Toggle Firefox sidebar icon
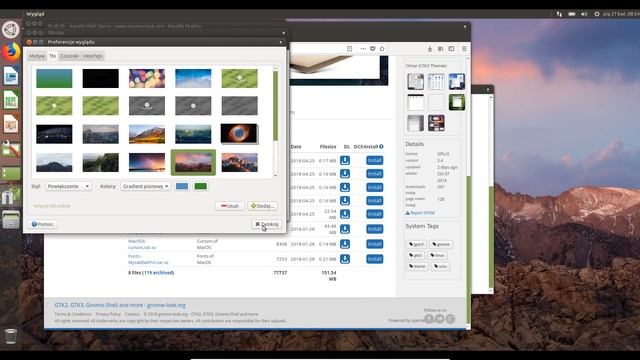The image size is (640, 360). pyautogui.click(x=451, y=49)
